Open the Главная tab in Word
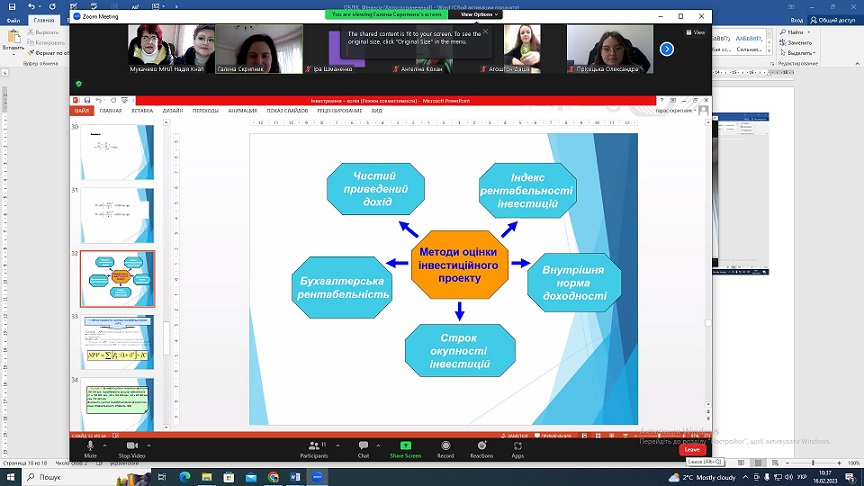 click(44, 20)
